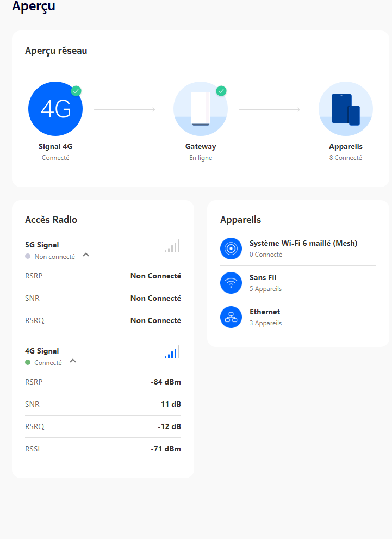The height and width of the screenshot is (539, 392).
Task: Click the grey 5G status dot
Action: [x=28, y=256]
